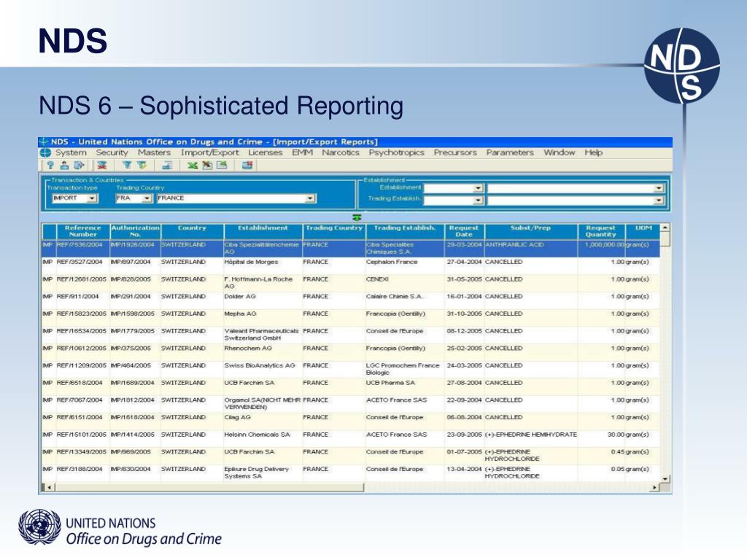The image size is (747, 560).
Task: Open the Help menu
Action: 594,152
